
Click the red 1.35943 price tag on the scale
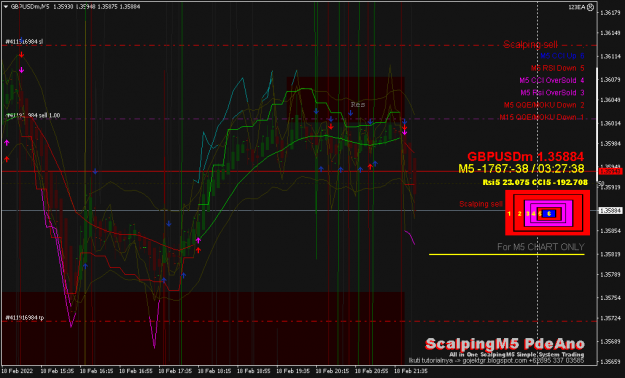pyautogui.click(x=609, y=171)
